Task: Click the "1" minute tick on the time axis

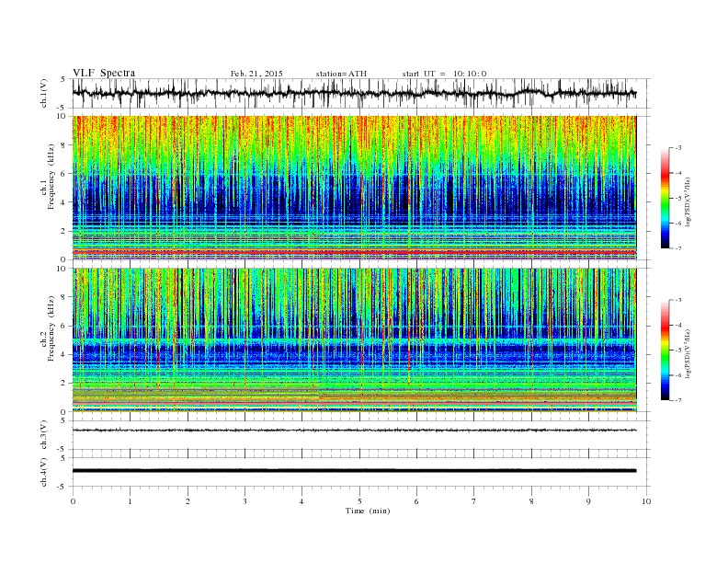Action: 130,501
